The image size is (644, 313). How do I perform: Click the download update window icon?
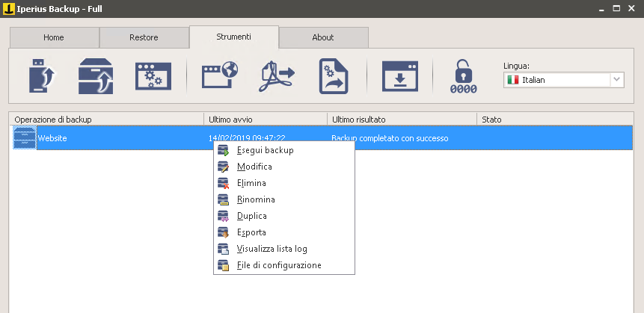[x=400, y=76]
